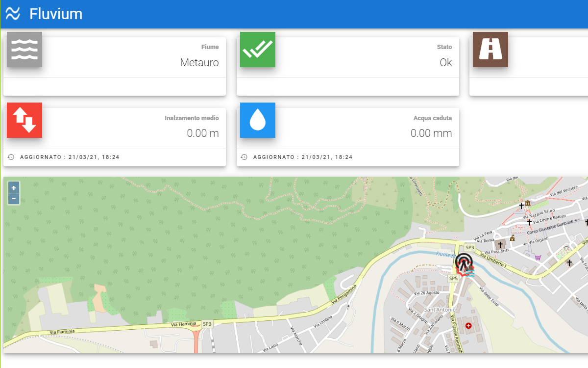Screen dimensions: 588x368
Task: Click the red up-down arrows icon
Action: pos(24,120)
